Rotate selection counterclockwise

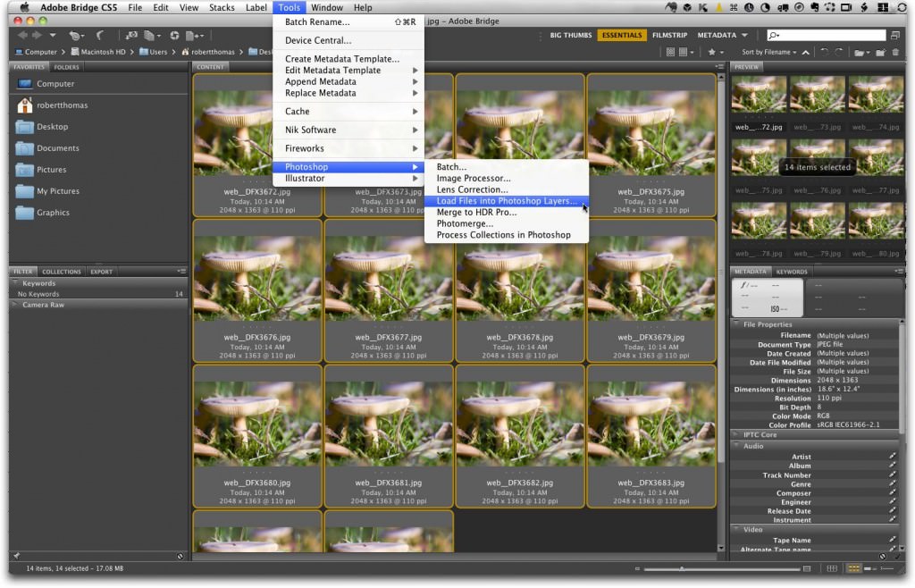click(824, 52)
